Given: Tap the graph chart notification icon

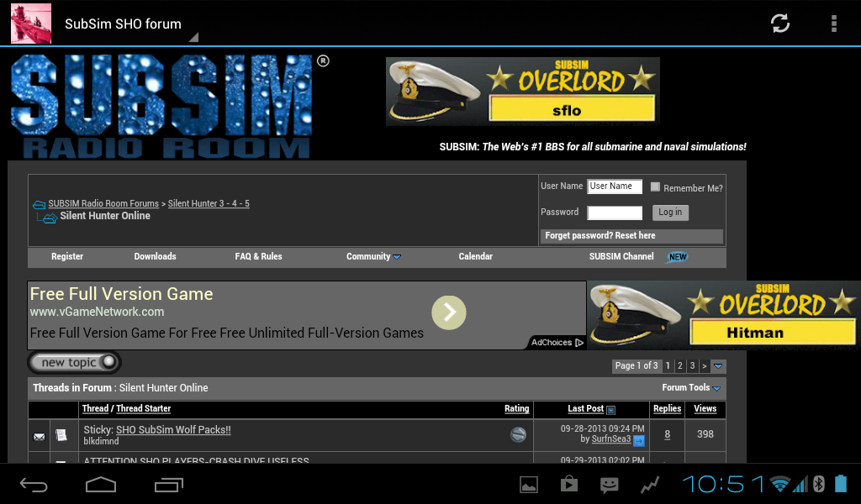Looking at the screenshot, I should pyautogui.click(x=650, y=484).
